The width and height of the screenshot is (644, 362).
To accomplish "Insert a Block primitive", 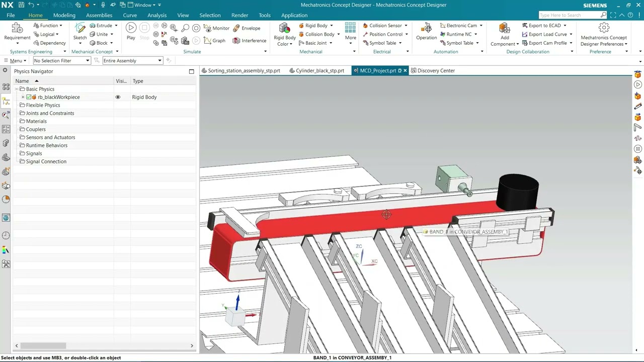I will pyautogui.click(x=99, y=43).
